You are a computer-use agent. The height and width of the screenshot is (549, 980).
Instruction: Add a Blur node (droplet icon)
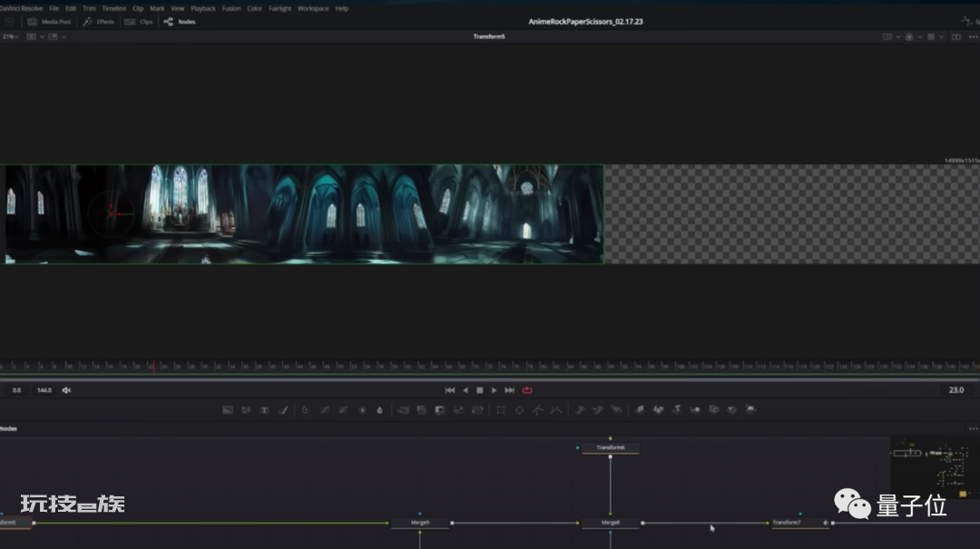coord(379,409)
